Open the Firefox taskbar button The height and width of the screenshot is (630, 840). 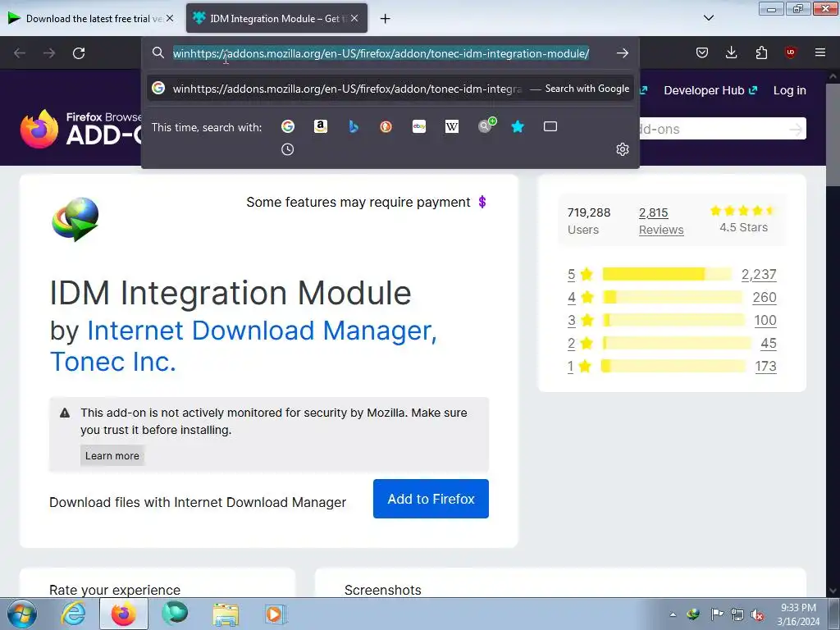tap(124, 614)
